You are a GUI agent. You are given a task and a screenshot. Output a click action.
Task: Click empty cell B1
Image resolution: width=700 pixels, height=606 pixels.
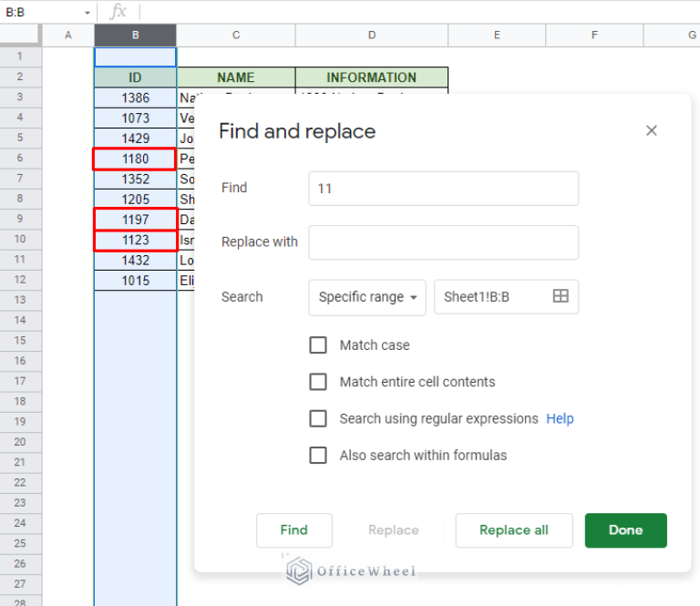[135, 57]
